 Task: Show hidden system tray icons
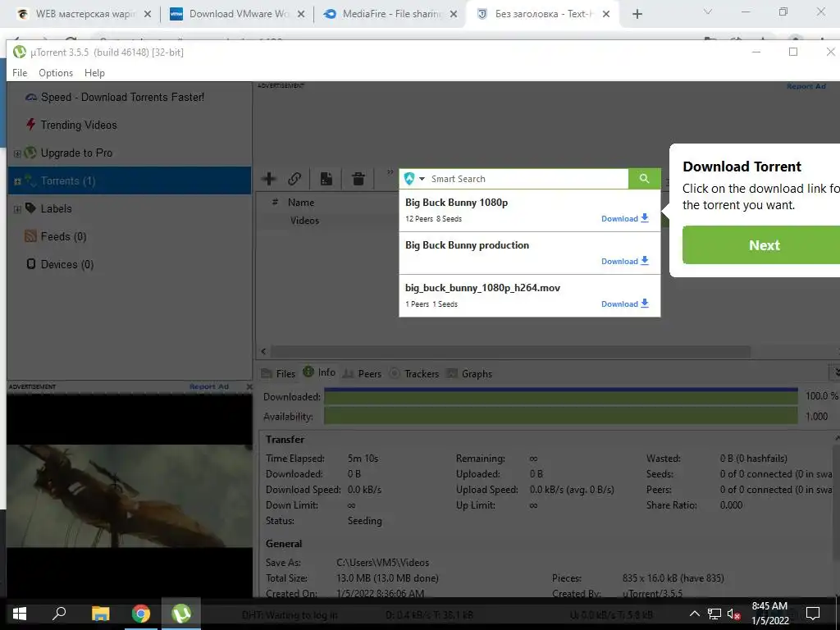coord(694,614)
